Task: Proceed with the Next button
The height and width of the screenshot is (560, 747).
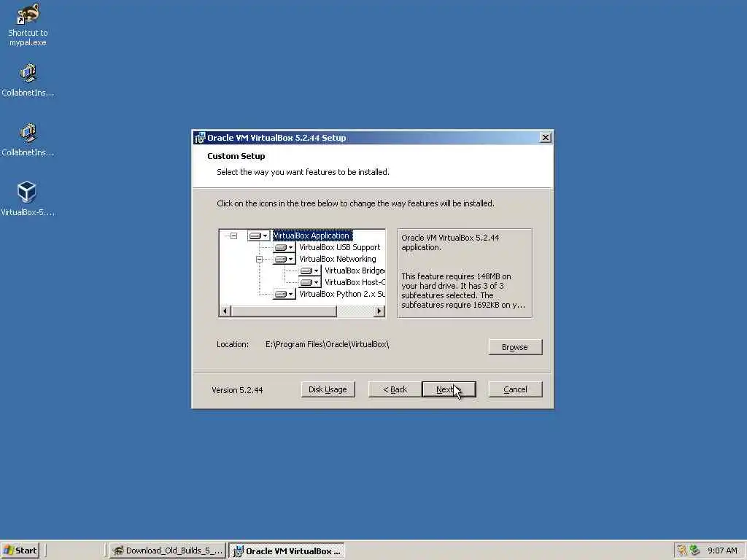Action: [x=449, y=389]
